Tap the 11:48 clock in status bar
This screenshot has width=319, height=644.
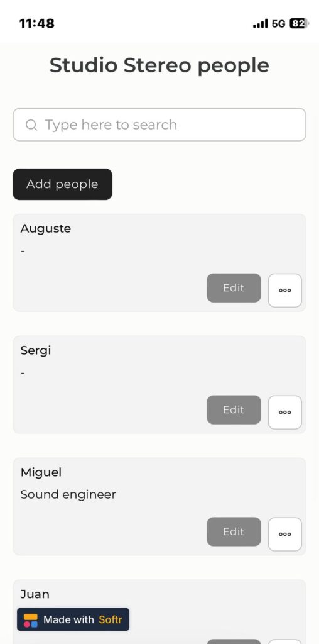click(x=37, y=23)
